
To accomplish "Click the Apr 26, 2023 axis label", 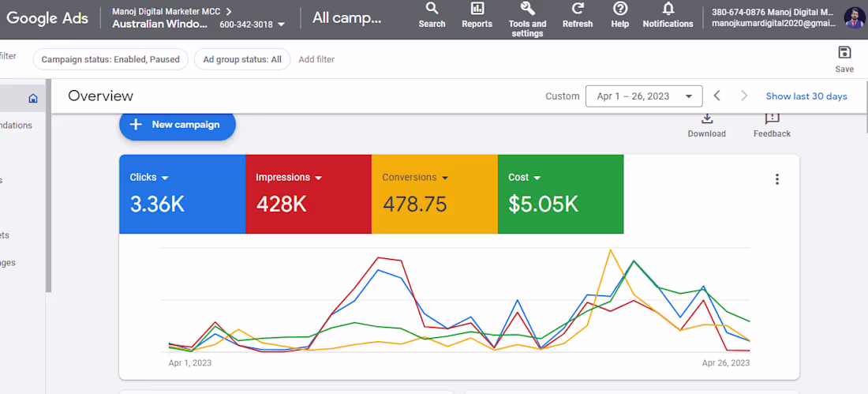I will tap(726, 363).
